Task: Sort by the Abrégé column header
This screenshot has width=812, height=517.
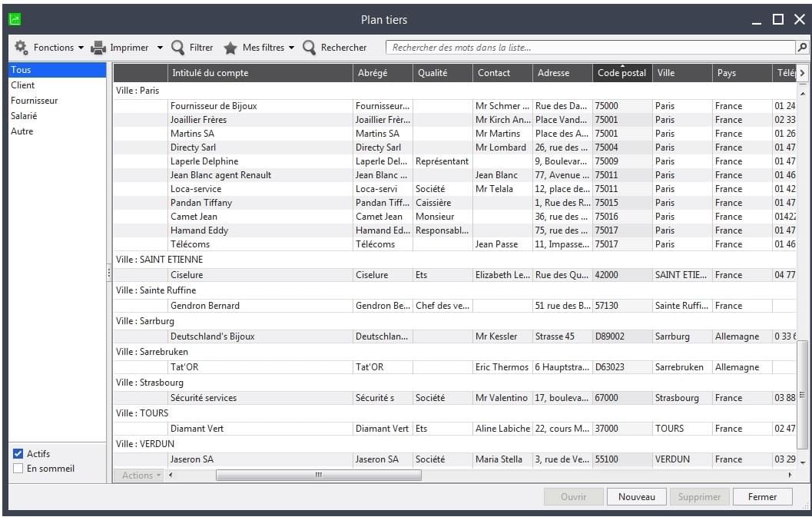Action: (x=383, y=73)
